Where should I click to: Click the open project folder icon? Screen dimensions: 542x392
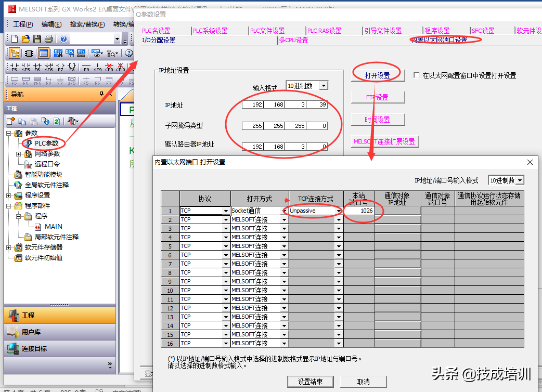tap(25, 39)
